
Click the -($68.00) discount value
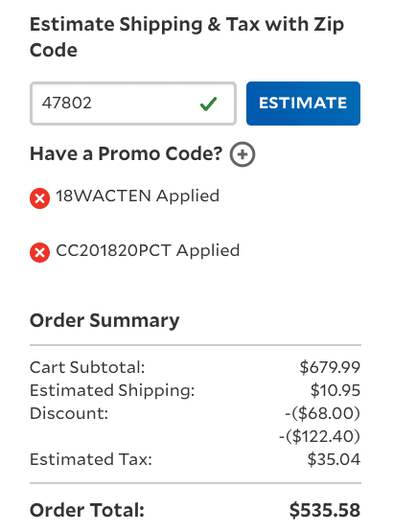point(322,413)
